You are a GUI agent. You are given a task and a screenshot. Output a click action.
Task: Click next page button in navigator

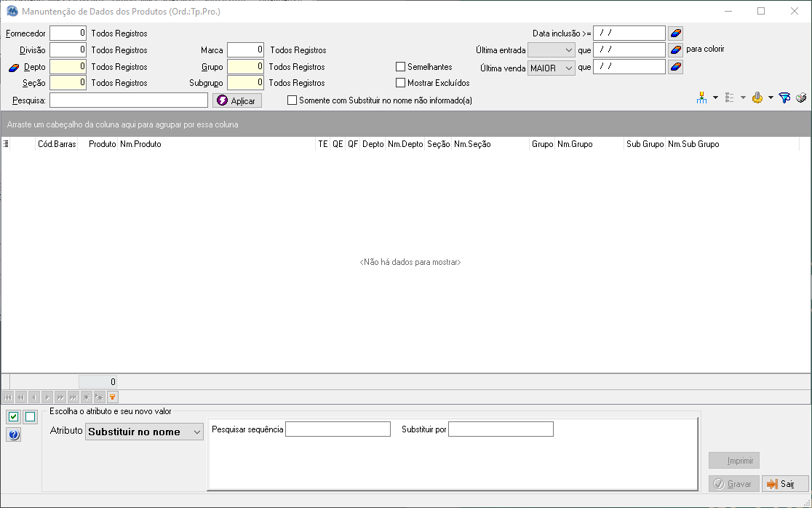tap(60, 397)
